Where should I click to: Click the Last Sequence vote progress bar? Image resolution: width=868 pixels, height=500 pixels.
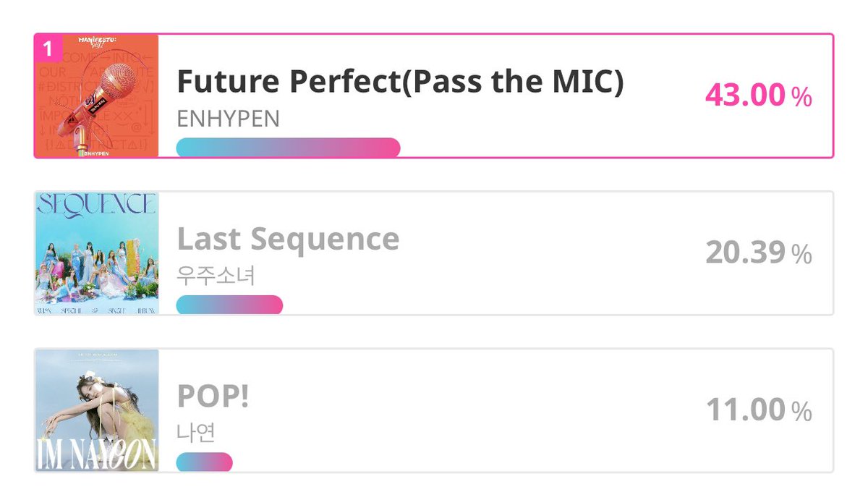pyautogui.click(x=229, y=305)
